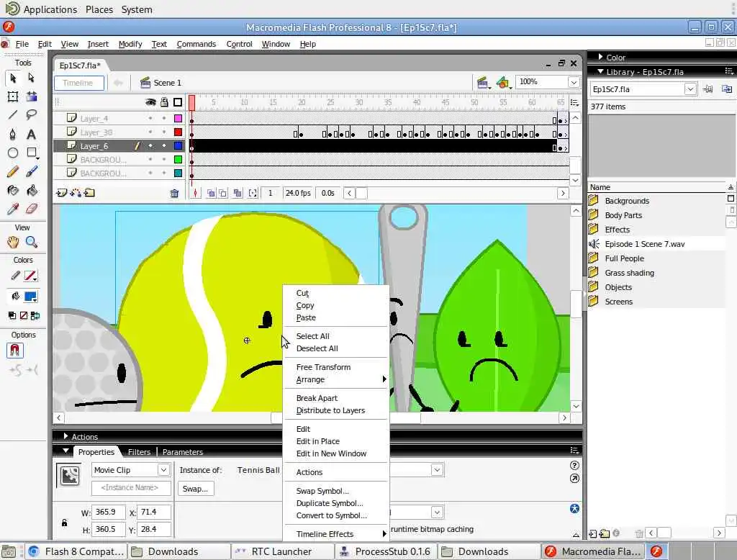Toggle Snap to Objects magnet option
The height and width of the screenshot is (560, 737).
(14, 351)
